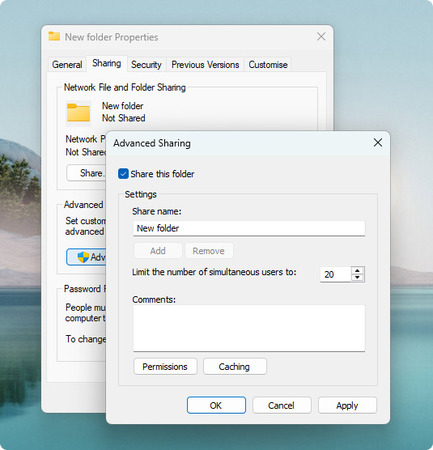Click the New folder icon in sharing section

click(x=78, y=113)
